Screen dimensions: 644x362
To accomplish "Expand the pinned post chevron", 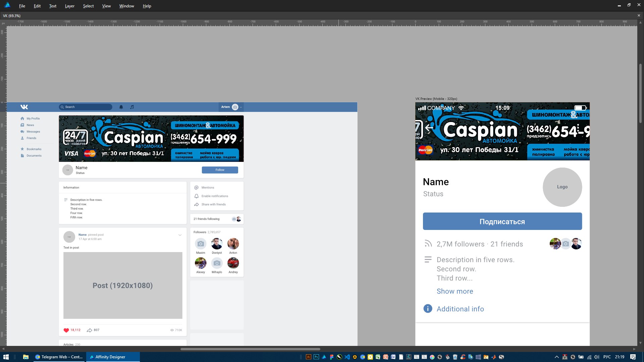I will click(180, 235).
